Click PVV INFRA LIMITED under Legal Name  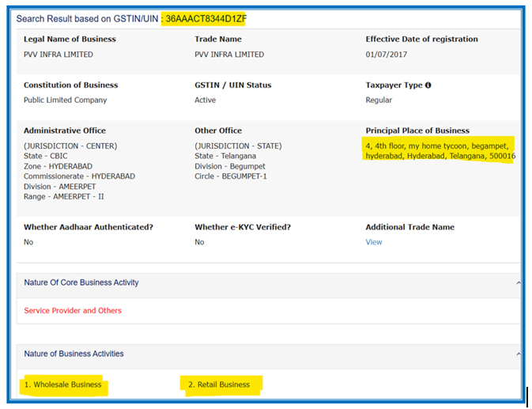(58, 55)
